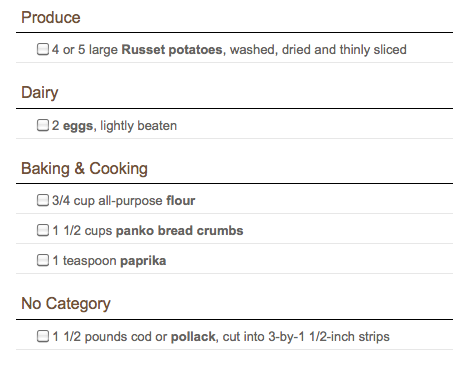Open the bold panko bread crumbs text

tap(179, 231)
